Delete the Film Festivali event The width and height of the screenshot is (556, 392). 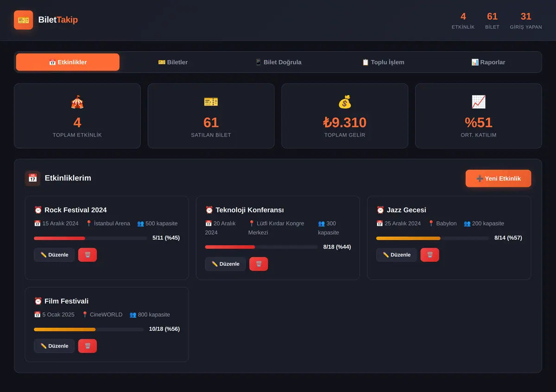88,346
